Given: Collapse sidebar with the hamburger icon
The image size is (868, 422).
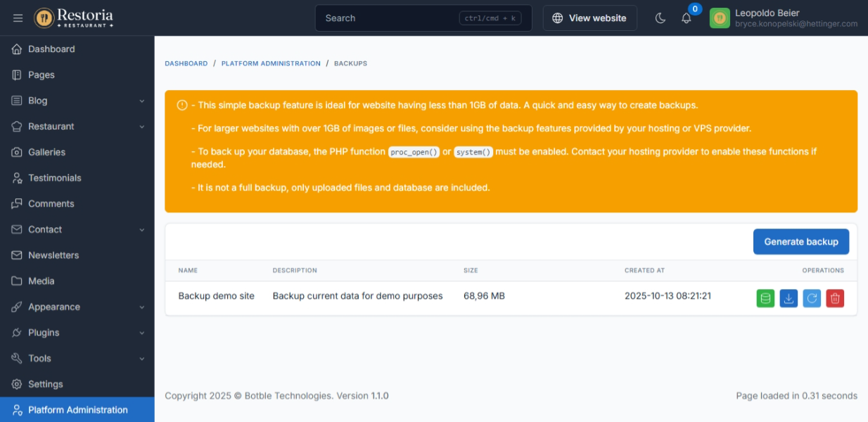Looking at the screenshot, I should 18,18.
